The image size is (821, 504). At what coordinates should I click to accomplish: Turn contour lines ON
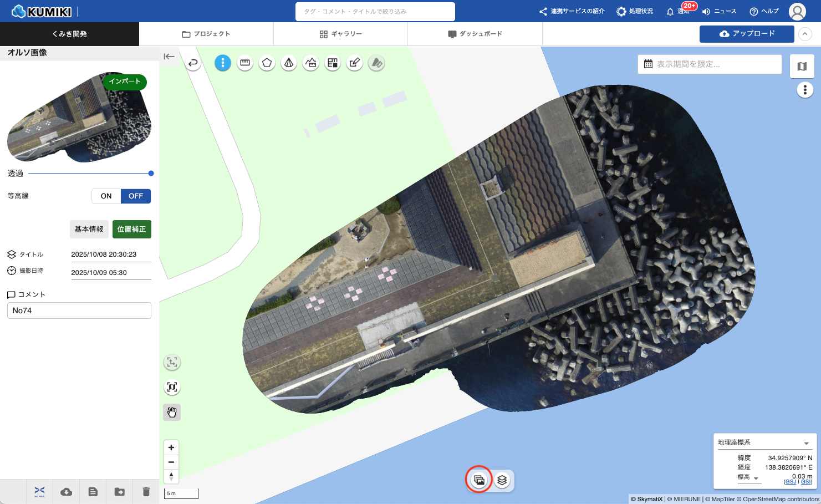(x=106, y=196)
